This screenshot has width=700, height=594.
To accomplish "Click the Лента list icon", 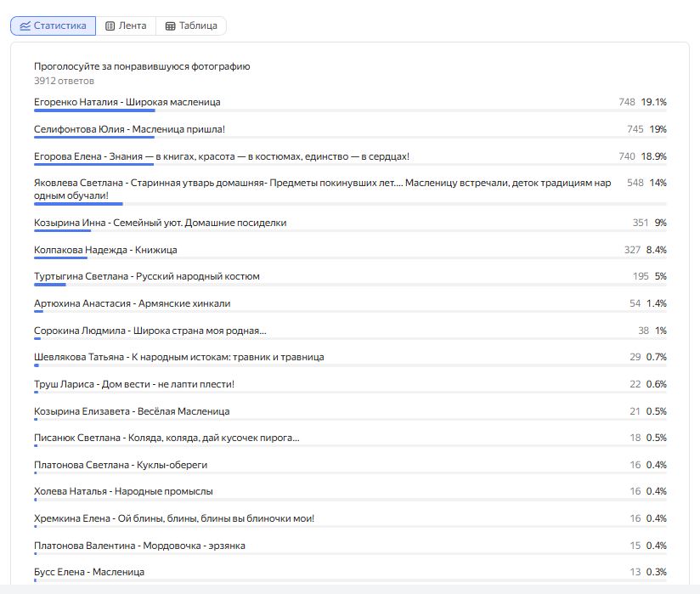I will point(110,26).
